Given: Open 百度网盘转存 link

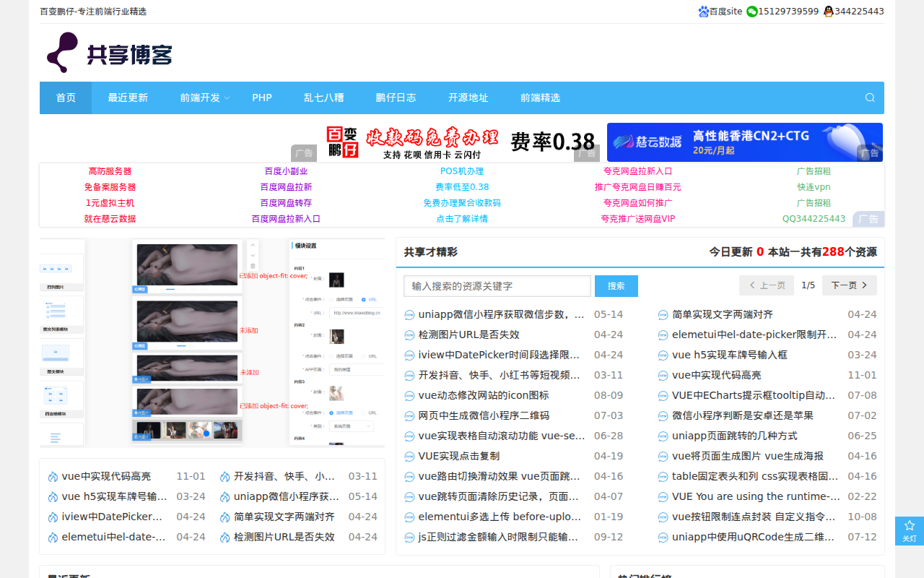Looking at the screenshot, I should point(286,203).
